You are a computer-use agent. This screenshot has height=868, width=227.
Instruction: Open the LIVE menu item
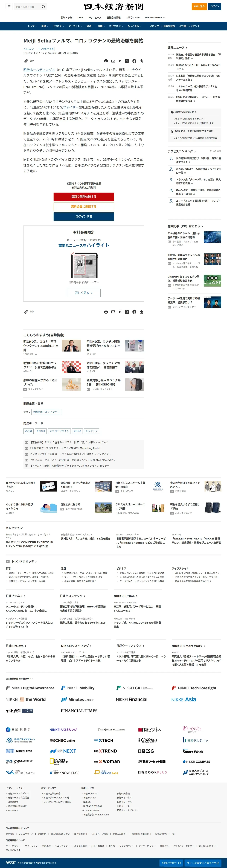(80, 18)
